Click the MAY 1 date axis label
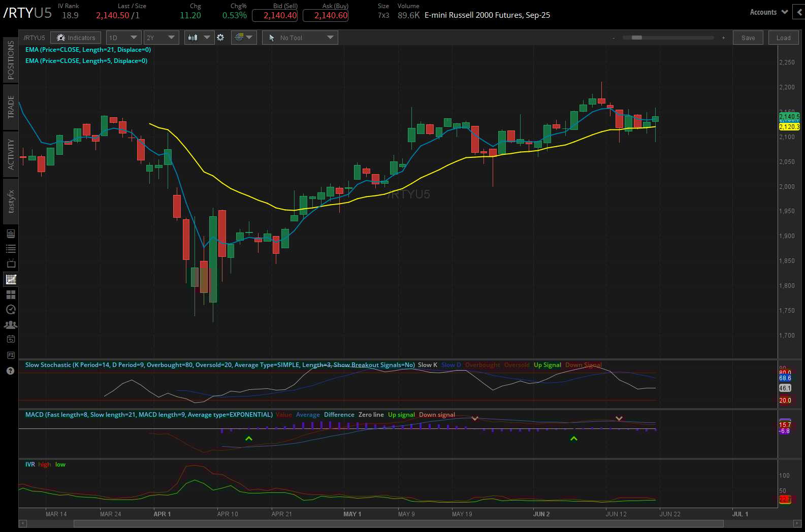The image size is (805, 532). click(x=352, y=514)
